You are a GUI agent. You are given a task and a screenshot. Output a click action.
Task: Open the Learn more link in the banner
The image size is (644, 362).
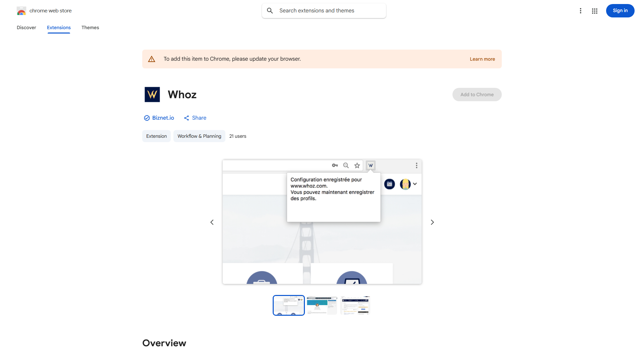tap(482, 59)
